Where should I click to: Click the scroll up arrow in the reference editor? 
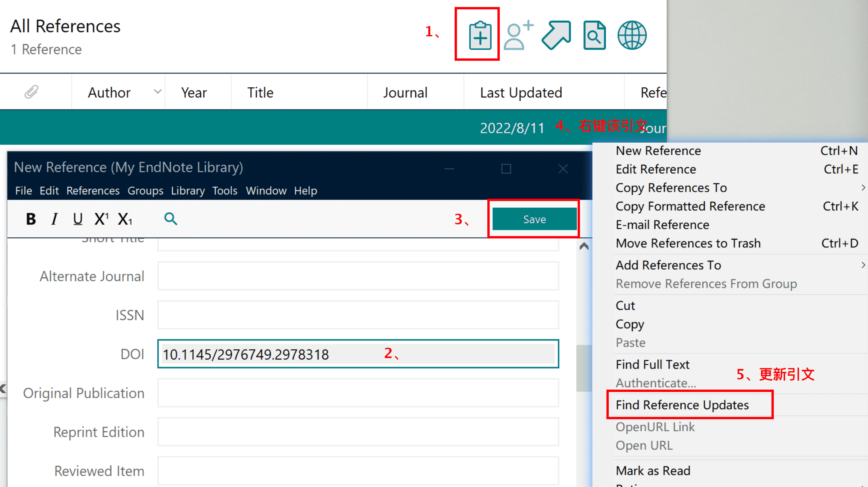[584, 246]
